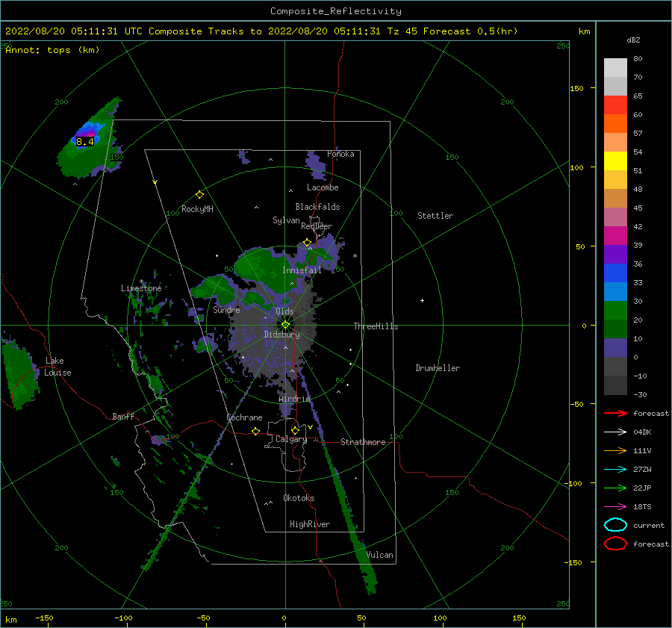Viewport: 672px width, 628px height.
Task: Click the 8.4 storm top annotation
Action: pos(85,141)
